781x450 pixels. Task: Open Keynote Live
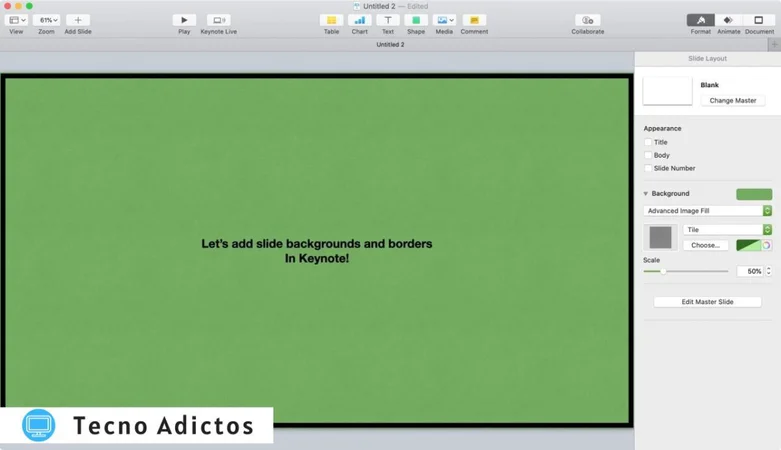pyautogui.click(x=219, y=20)
